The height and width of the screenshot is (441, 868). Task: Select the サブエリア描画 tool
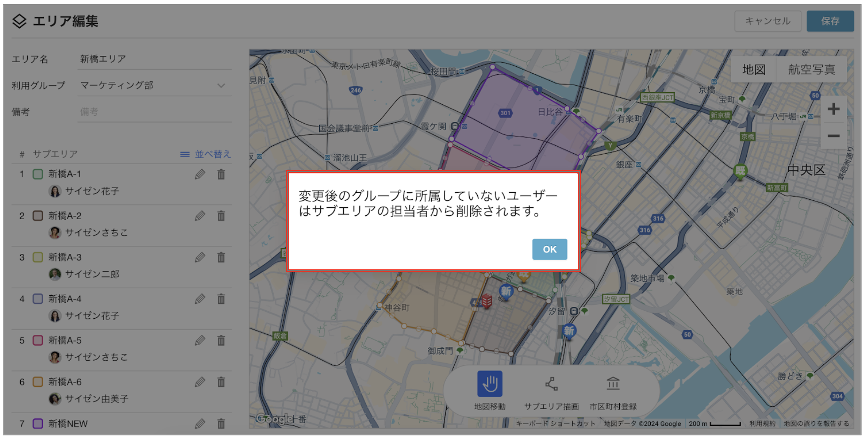tap(552, 391)
